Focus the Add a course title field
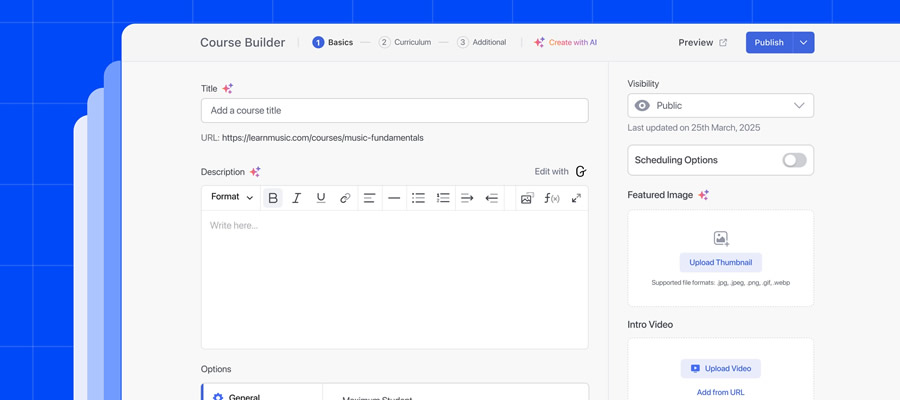The height and width of the screenshot is (400, 900). [395, 110]
